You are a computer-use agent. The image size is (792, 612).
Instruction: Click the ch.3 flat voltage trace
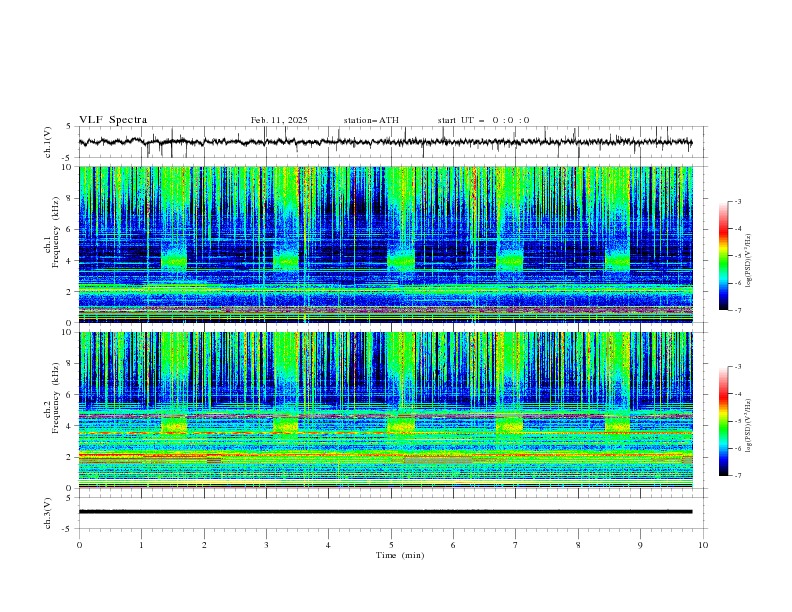pos(385,512)
